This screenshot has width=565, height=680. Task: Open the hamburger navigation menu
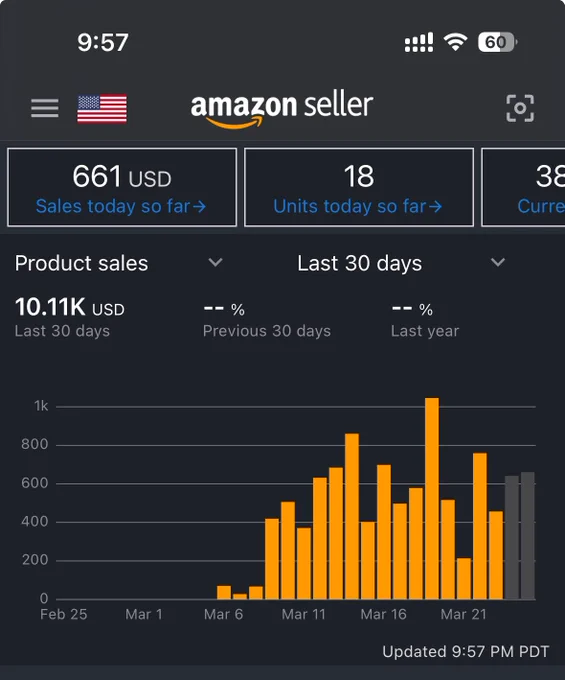point(45,108)
